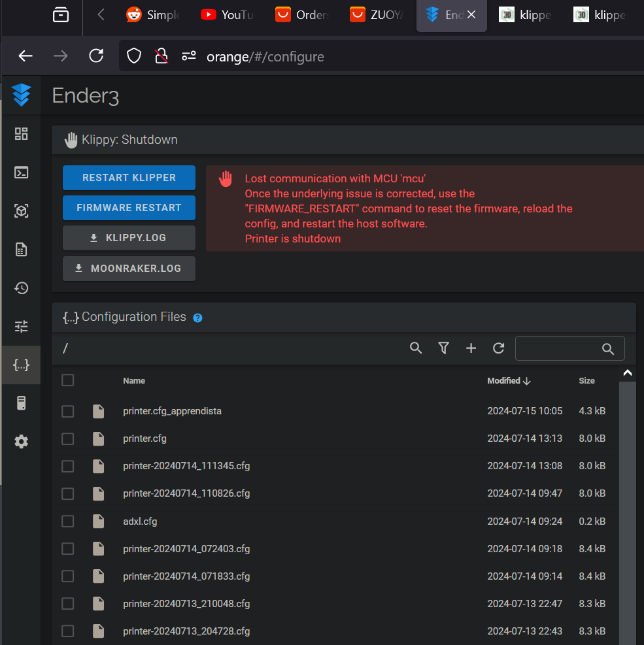Select the Configuration braces icon in the sidebar

(x=21, y=365)
